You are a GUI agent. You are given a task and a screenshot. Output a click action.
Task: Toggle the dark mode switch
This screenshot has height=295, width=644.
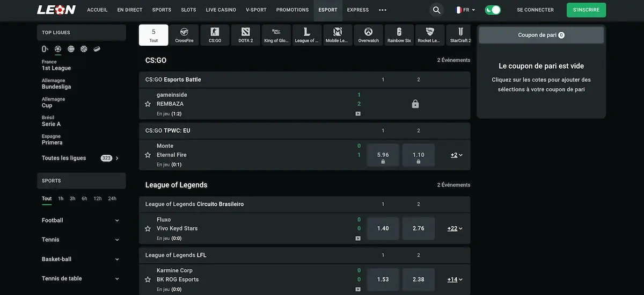pos(492,10)
